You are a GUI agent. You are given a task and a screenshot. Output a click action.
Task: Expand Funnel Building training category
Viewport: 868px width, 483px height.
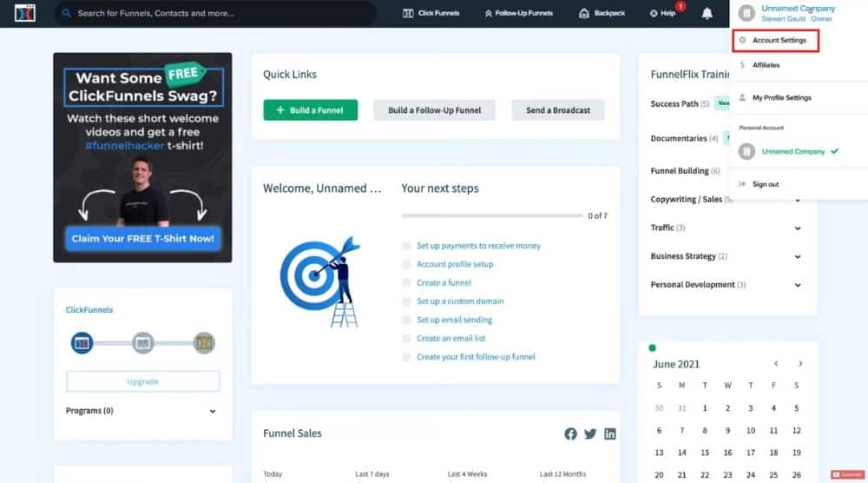click(x=685, y=171)
